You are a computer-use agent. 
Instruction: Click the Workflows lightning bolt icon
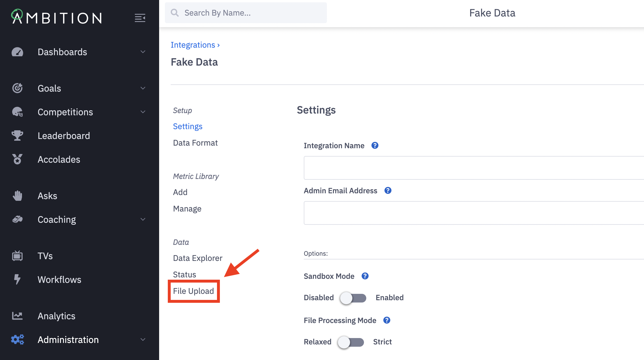pyautogui.click(x=17, y=279)
